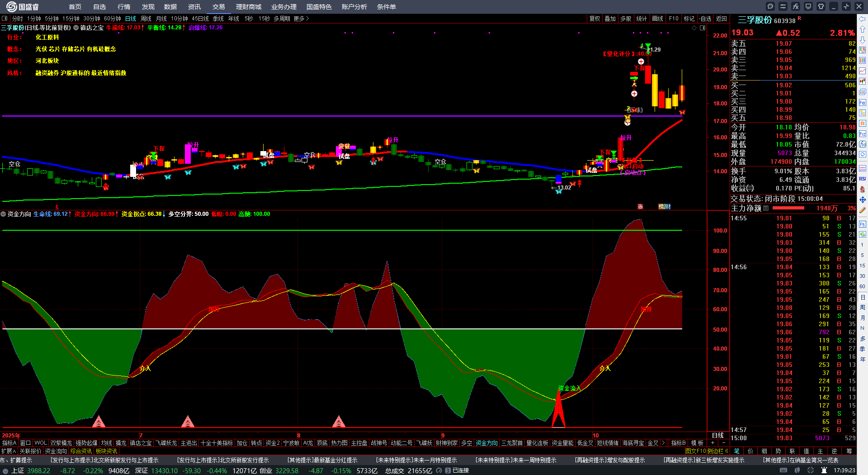Click the '月' period shortcut in right sidebar
This screenshot has height=475, width=868.
coord(863,318)
